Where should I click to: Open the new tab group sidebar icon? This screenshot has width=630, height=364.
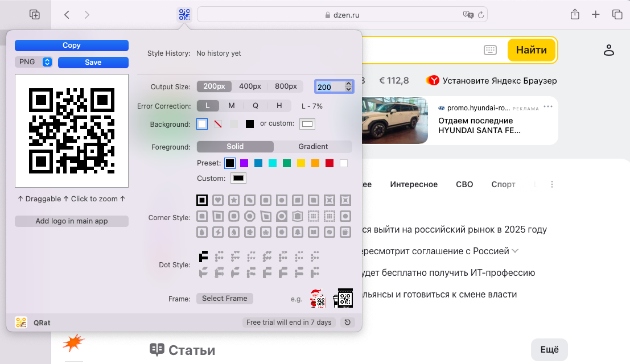pos(35,14)
